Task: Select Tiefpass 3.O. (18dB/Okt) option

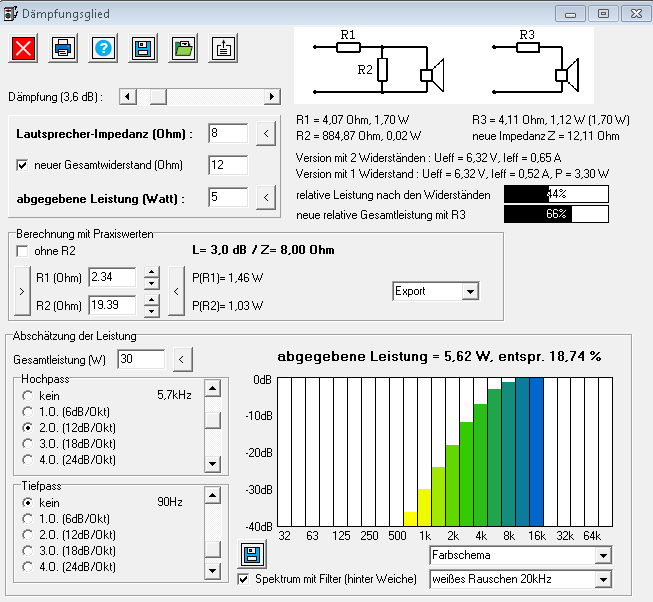Action: 27,551
